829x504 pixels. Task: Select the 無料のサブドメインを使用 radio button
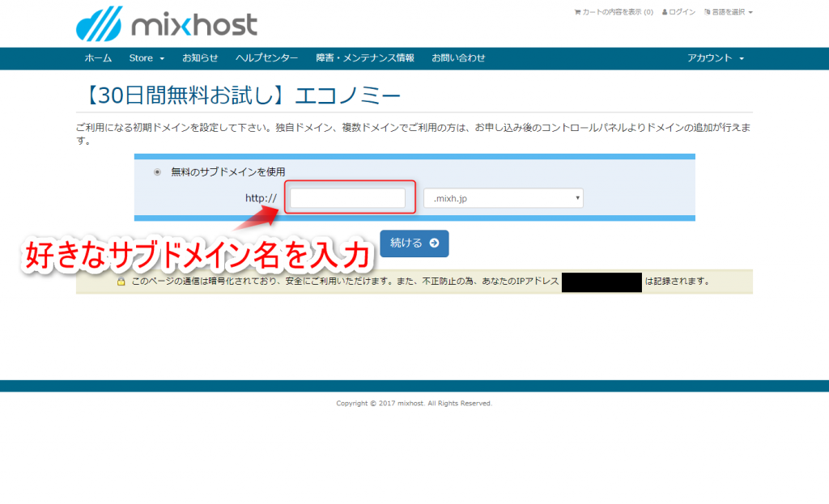point(157,172)
